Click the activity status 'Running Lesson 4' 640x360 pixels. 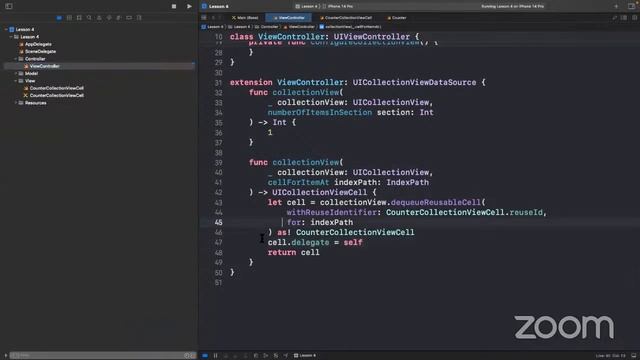coord(512,7)
